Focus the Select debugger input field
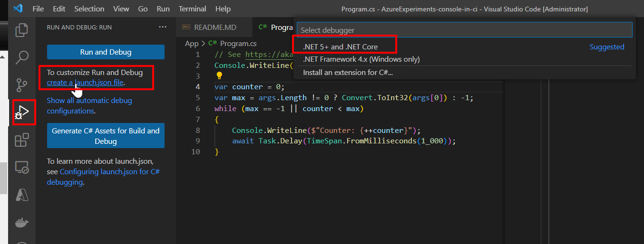The height and width of the screenshot is (244, 644). [x=465, y=30]
